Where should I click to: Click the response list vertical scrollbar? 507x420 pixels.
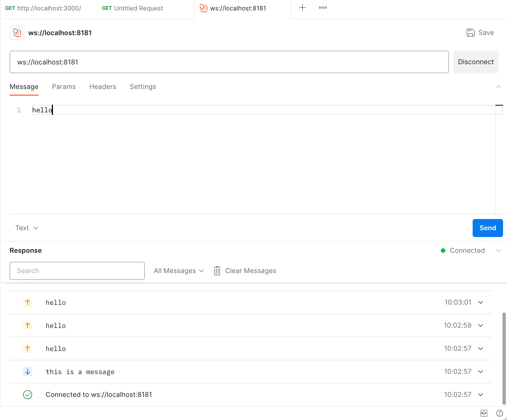pos(504,358)
